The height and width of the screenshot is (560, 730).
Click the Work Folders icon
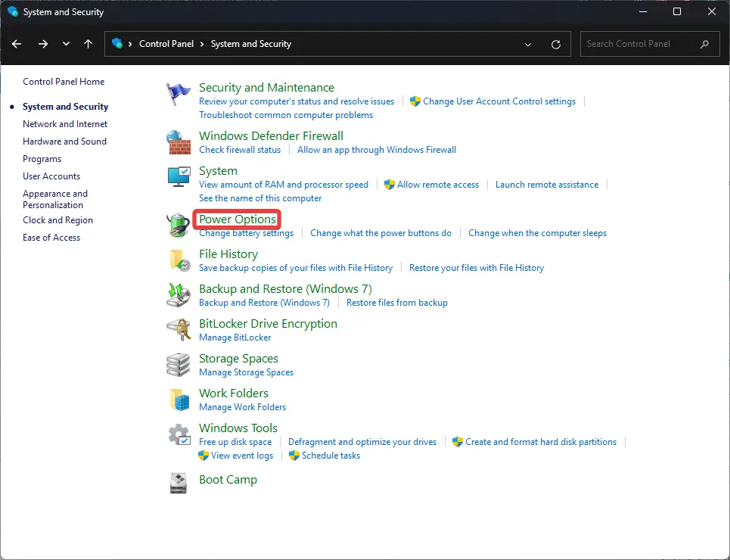[x=179, y=400]
